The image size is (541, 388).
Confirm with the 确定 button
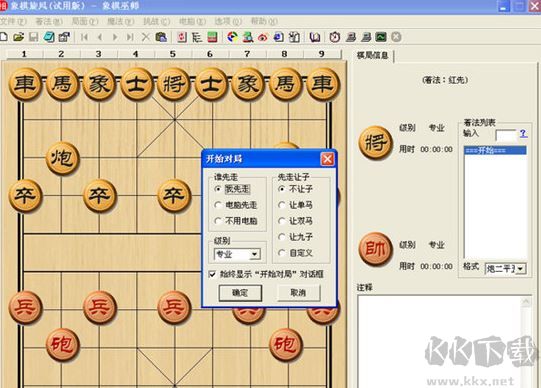(x=240, y=293)
